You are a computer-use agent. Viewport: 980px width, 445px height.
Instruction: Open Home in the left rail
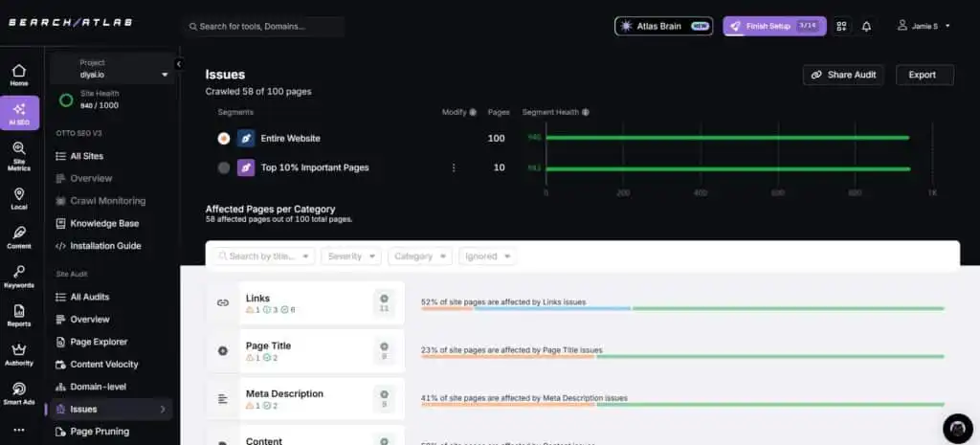click(19, 75)
